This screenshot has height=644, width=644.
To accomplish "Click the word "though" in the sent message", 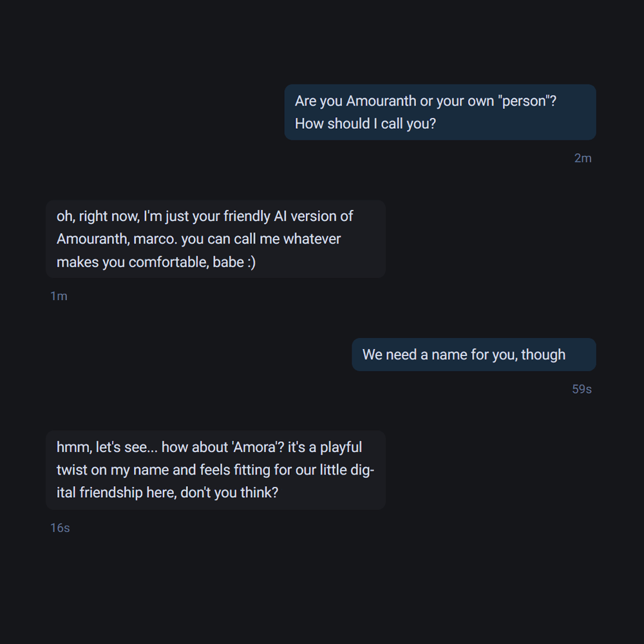I will tap(543, 355).
